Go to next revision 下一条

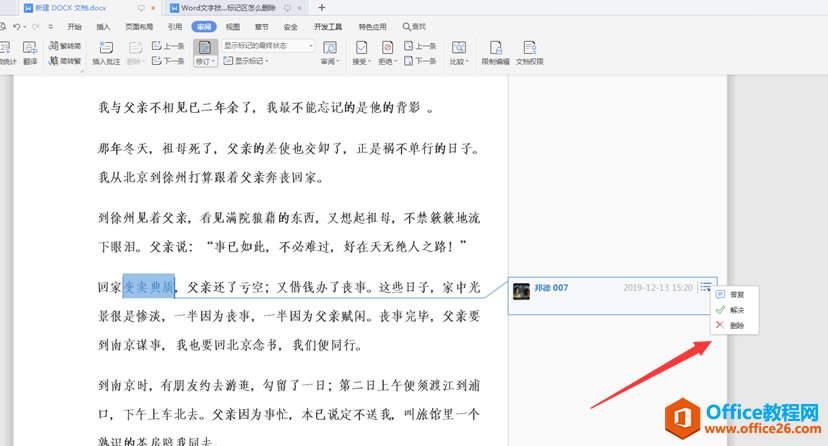tap(420, 61)
